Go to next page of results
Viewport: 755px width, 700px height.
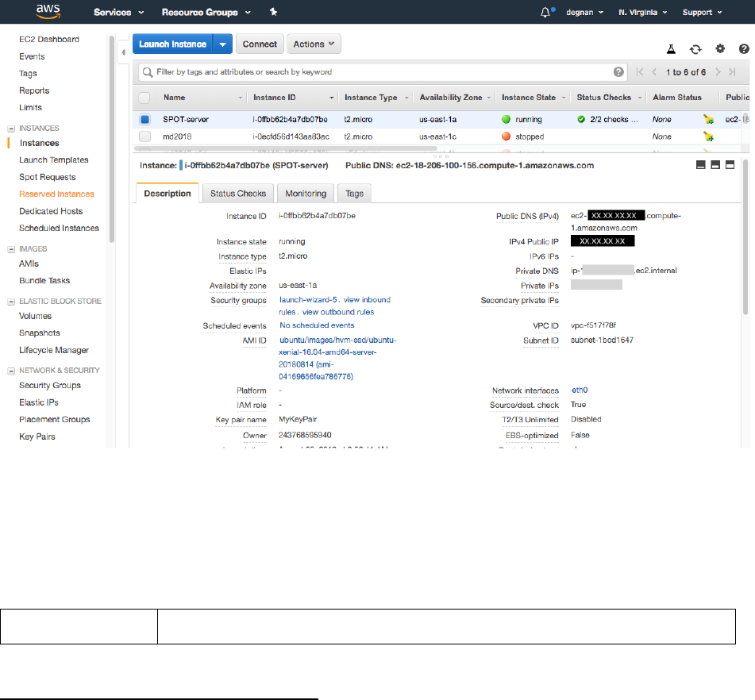click(718, 71)
